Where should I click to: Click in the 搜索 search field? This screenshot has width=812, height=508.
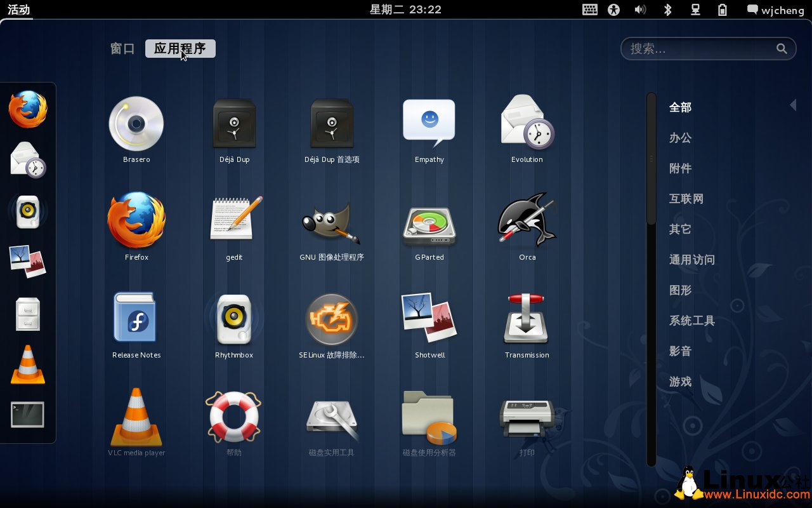(701, 49)
